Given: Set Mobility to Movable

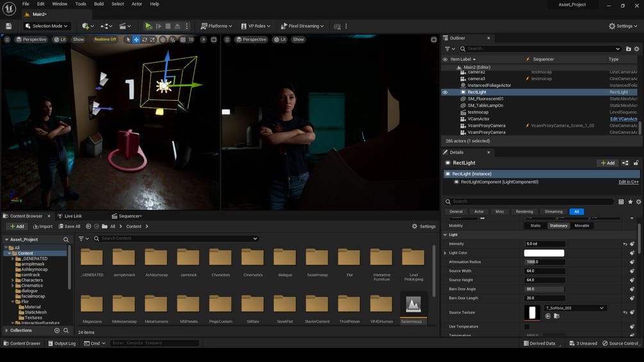Looking at the screenshot, I should coord(582,226).
